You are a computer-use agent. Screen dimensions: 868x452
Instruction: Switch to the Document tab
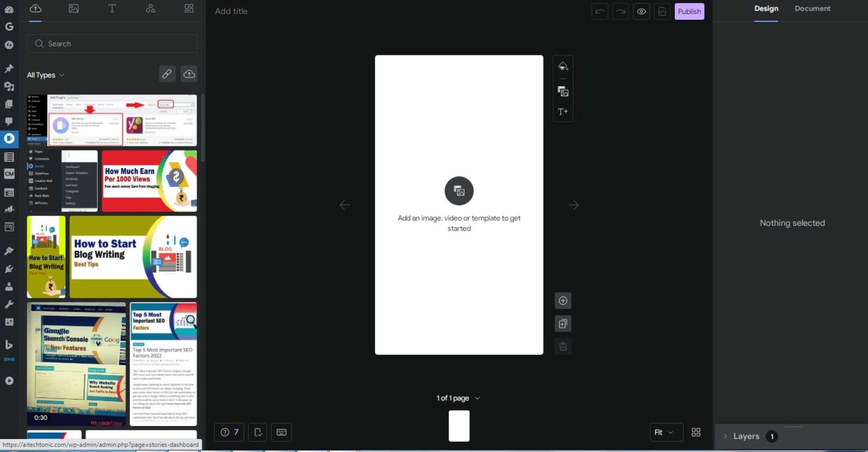click(812, 8)
